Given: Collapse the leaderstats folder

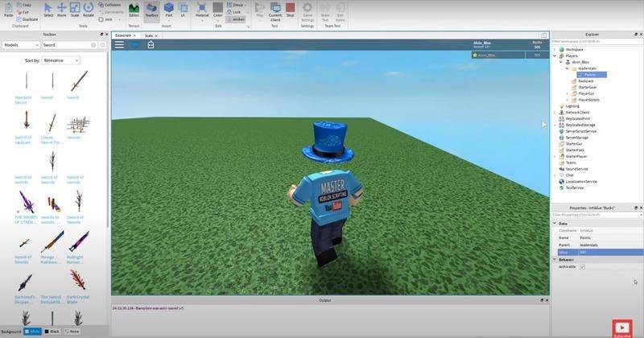Looking at the screenshot, I should [568, 68].
